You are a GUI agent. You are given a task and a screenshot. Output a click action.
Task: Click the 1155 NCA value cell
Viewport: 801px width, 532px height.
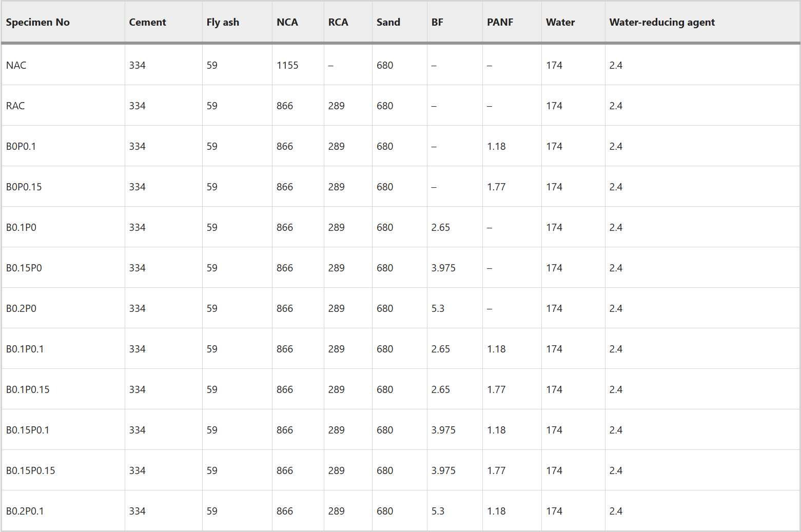(287, 65)
